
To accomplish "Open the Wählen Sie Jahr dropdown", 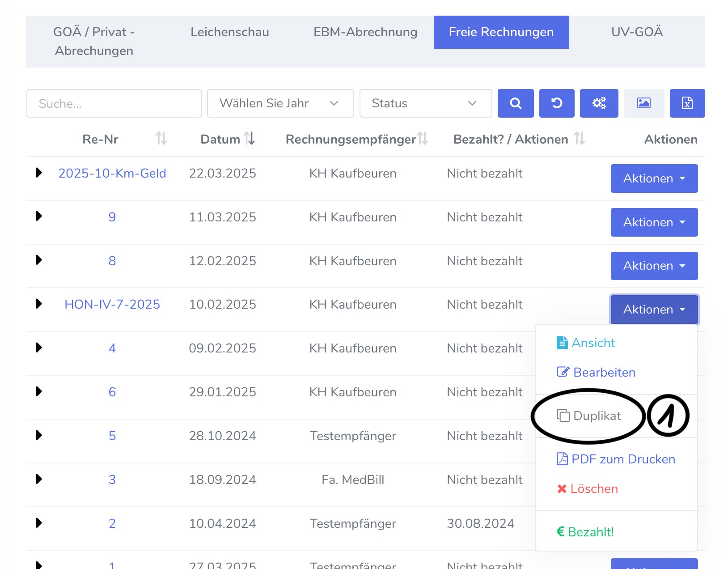I will [x=280, y=103].
